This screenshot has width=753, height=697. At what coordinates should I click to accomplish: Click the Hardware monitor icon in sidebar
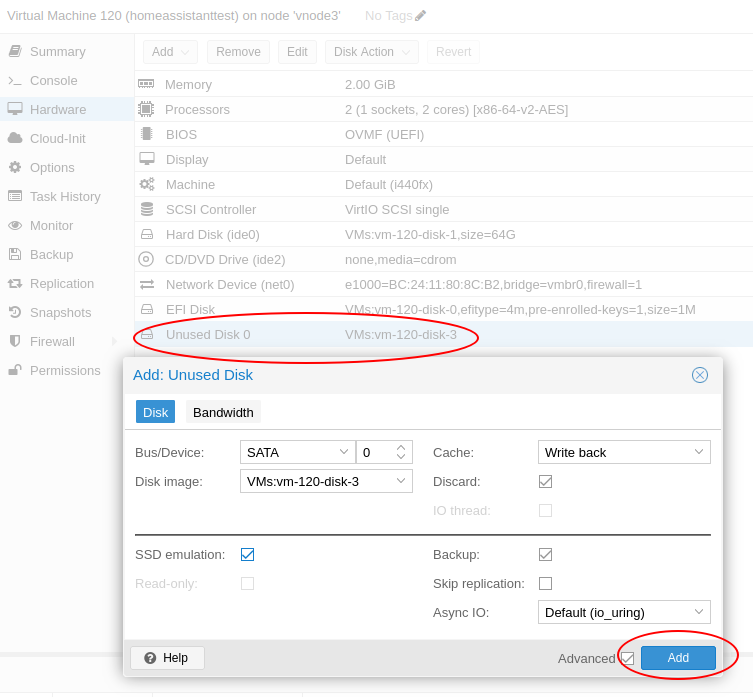point(15,109)
